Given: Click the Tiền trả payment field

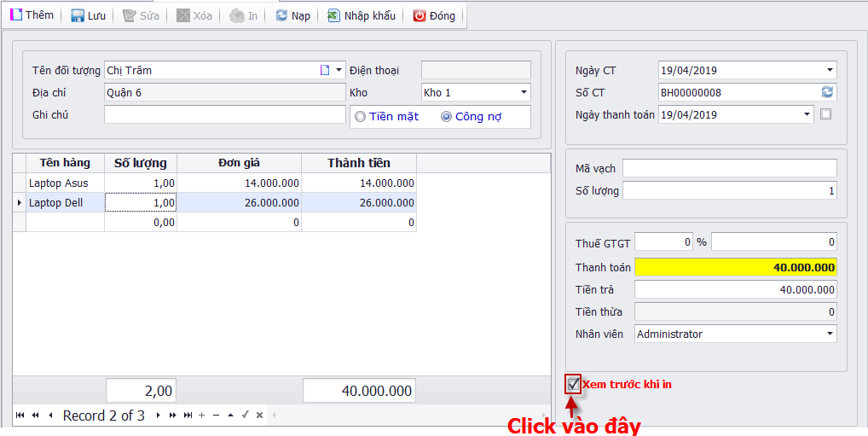Looking at the screenshot, I should [736, 290].
